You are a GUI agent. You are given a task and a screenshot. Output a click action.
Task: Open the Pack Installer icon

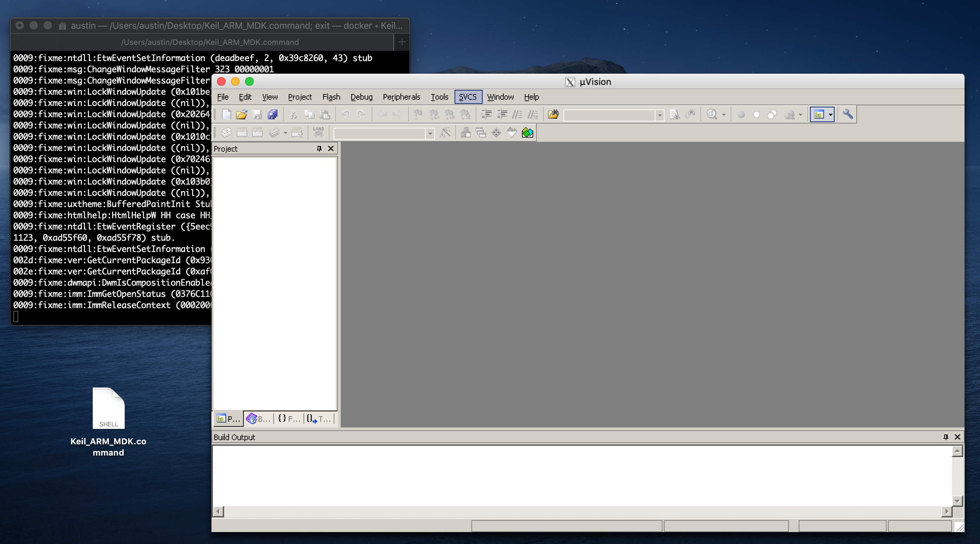527,133
